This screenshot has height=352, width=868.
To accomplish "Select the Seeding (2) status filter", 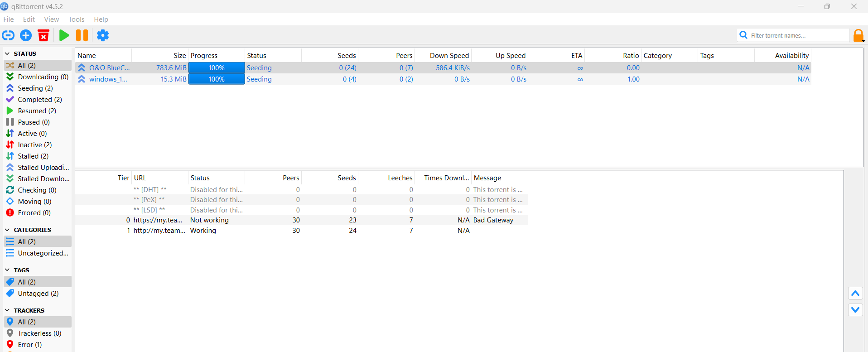I will tap(38, 88).
